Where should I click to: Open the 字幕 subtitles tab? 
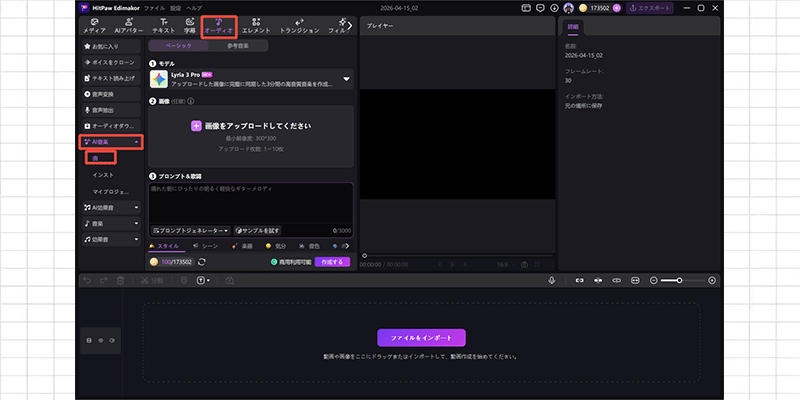(190, 26)
